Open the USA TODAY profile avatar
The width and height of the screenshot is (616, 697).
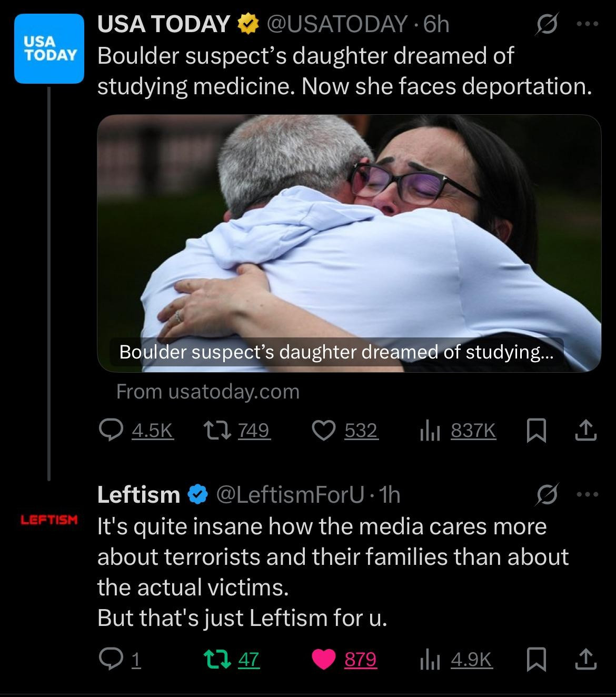tap(49, 48)
